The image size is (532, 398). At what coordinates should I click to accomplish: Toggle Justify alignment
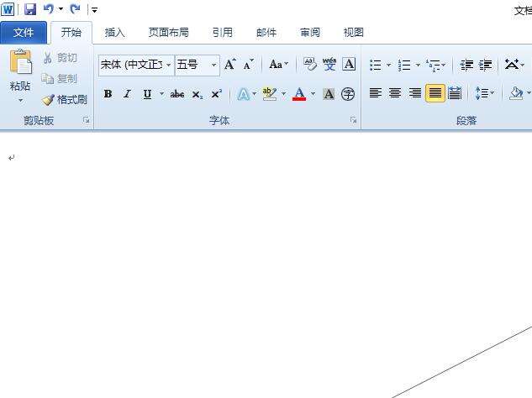(435, 93)
